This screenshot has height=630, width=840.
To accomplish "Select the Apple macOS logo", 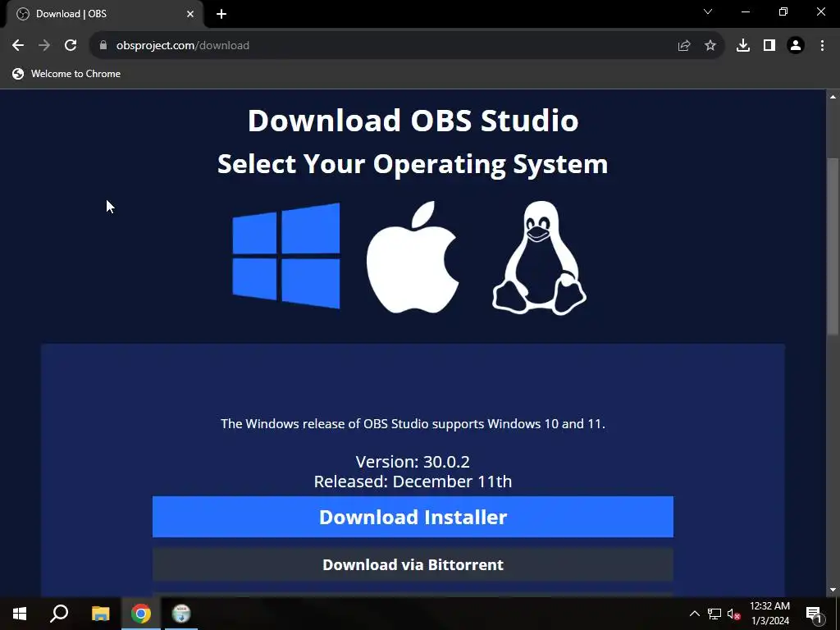I will tap(413, 257).
